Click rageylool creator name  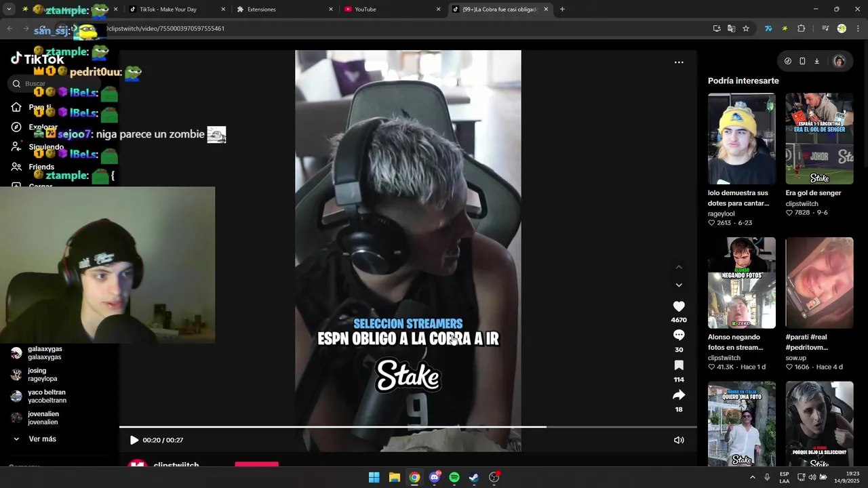click(x=721, y=213)
